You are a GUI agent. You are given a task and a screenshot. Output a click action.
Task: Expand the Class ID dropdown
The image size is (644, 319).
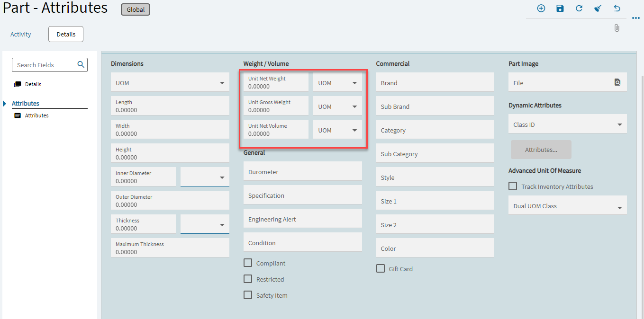click(x=619, y=125)
